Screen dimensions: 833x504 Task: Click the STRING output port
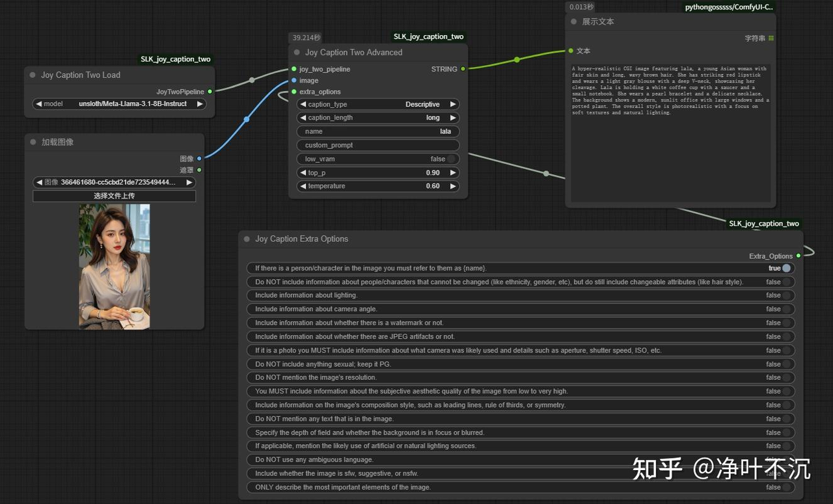tap(463, 69)
